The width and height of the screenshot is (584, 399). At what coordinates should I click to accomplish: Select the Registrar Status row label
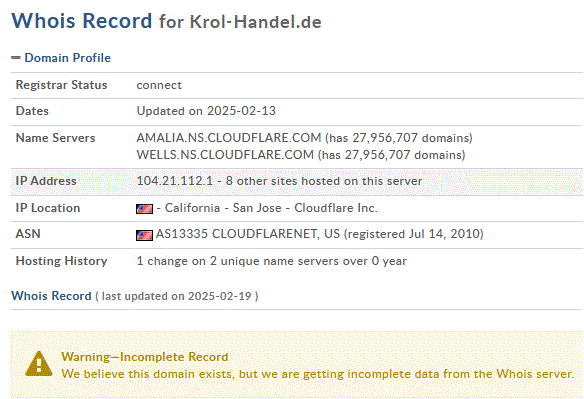coord(61,85)
